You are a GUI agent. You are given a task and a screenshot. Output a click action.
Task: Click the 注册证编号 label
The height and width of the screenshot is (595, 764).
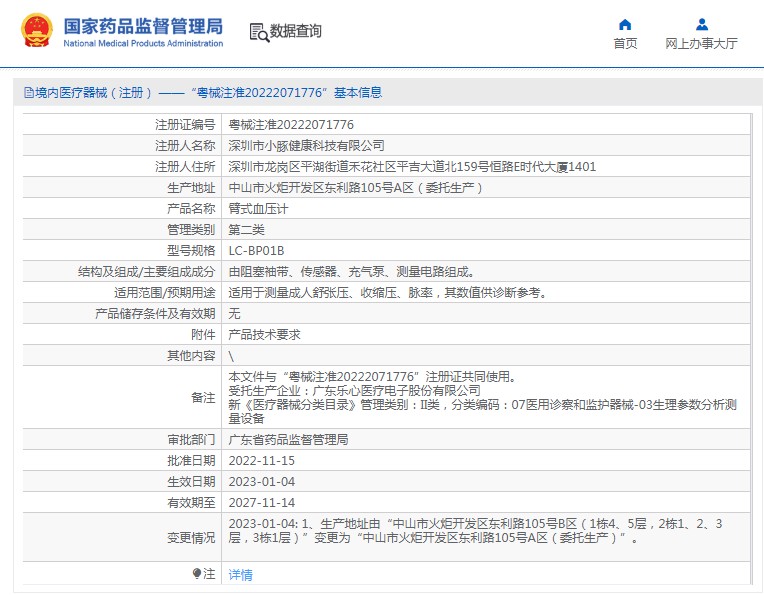(x=185, y=125)
